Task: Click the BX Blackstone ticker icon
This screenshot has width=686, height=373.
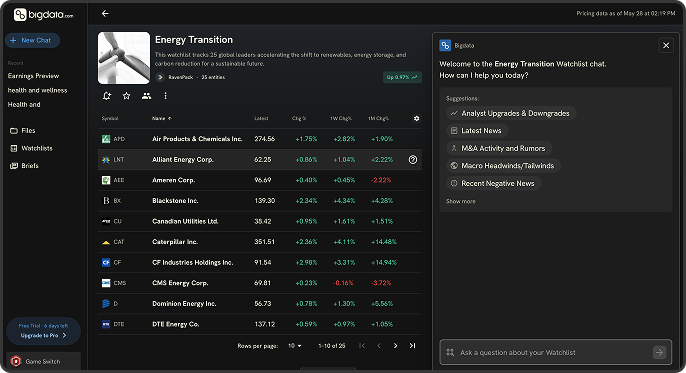Action: 106,201
